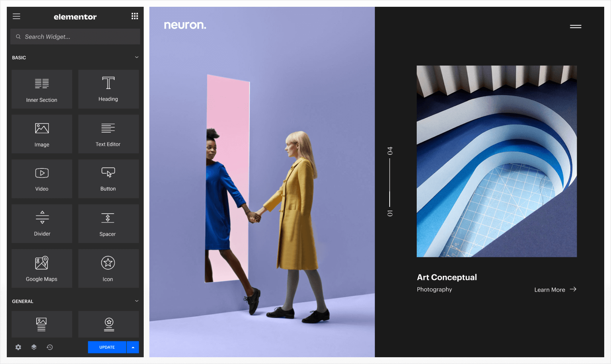This screenshot has height=364, width=611.
Task: Collapse the GENERAL widgets section
Action: click(x=137, y=301)
